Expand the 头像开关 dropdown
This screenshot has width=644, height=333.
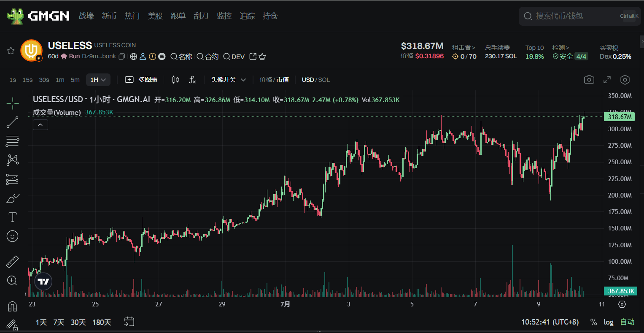click(x=228, y=80)
